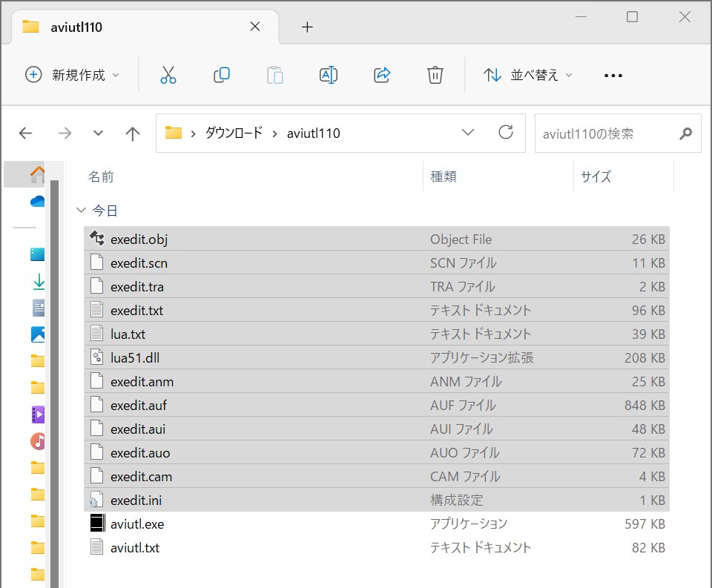The height and width of the screenshot is (588, 712).
Task: Click the 'CAM ファイル' type cell
Action: click(466, 476)
